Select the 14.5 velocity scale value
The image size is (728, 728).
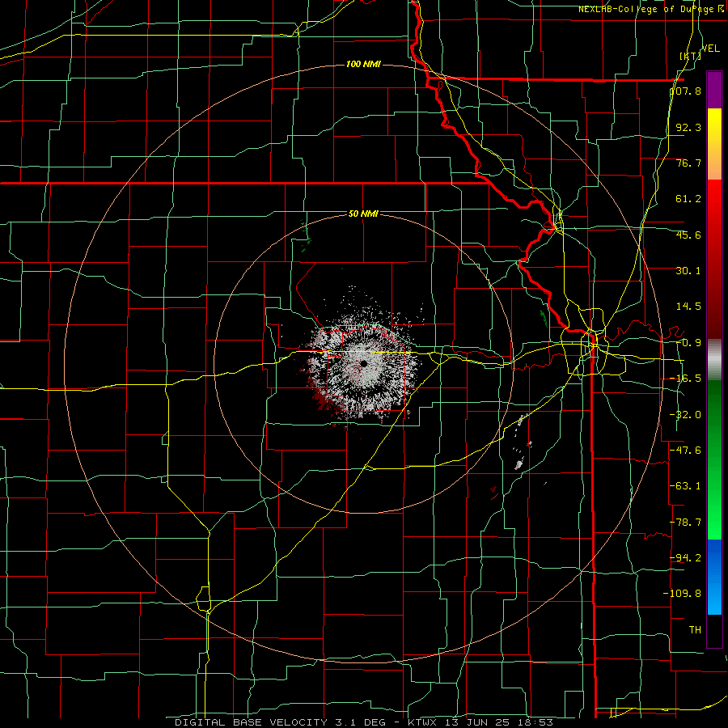(688, 307)
